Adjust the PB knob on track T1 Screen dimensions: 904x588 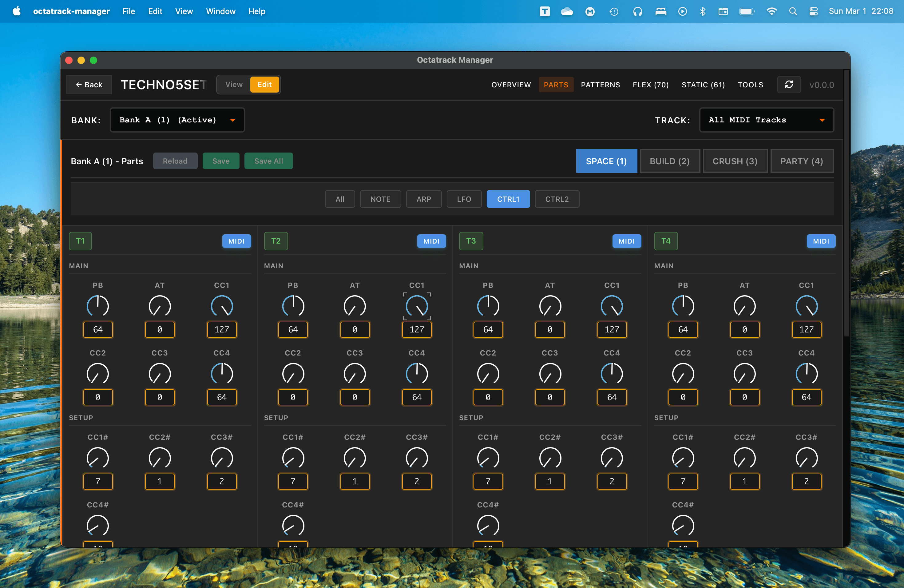(x=98, y=306)
